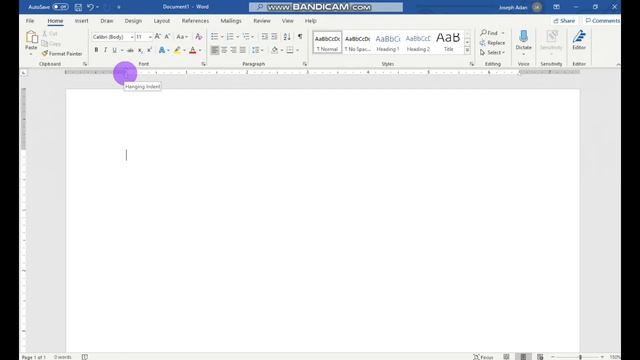The height and width of the screenshot is (360, 640).
Task: Click Text Effects letter A icon
Action: (x=162, y=50)
